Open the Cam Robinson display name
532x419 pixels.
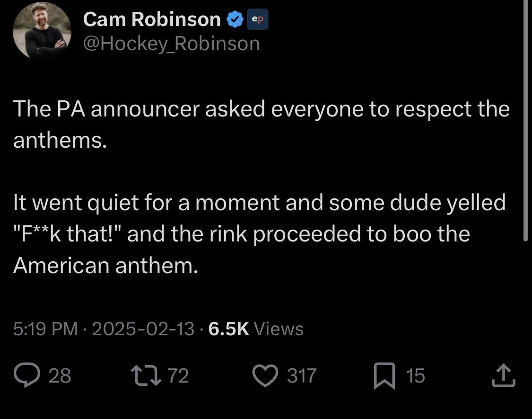click(152, 19)
